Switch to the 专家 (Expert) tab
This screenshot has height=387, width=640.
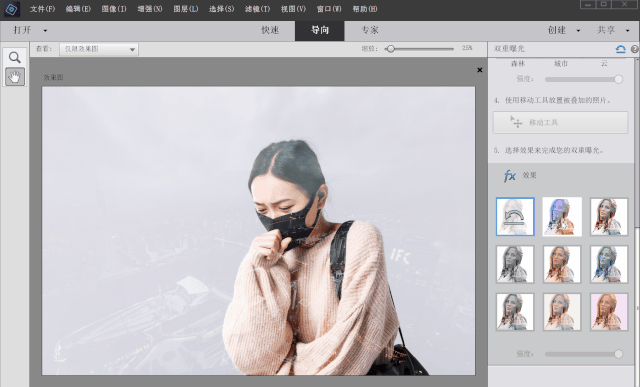coord(369,30)
